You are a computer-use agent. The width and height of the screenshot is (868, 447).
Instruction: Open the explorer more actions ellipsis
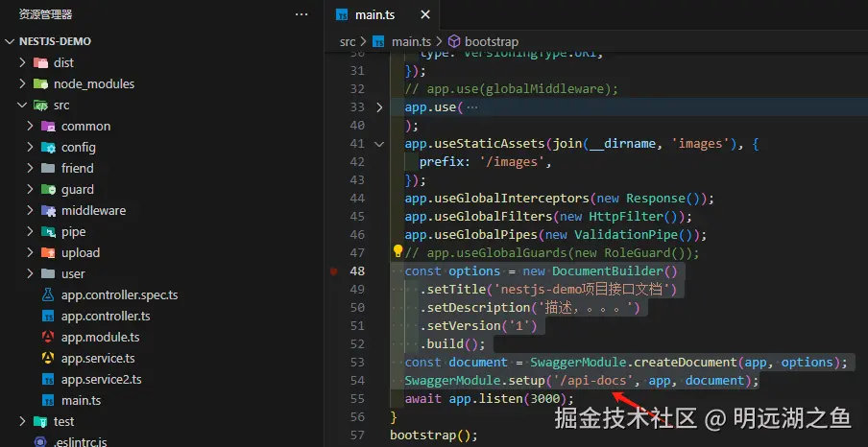(x=301, y=14)
